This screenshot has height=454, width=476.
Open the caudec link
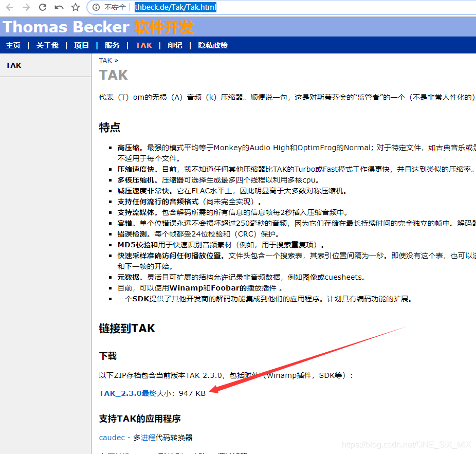pyautogui.click(x=112, y=438)
